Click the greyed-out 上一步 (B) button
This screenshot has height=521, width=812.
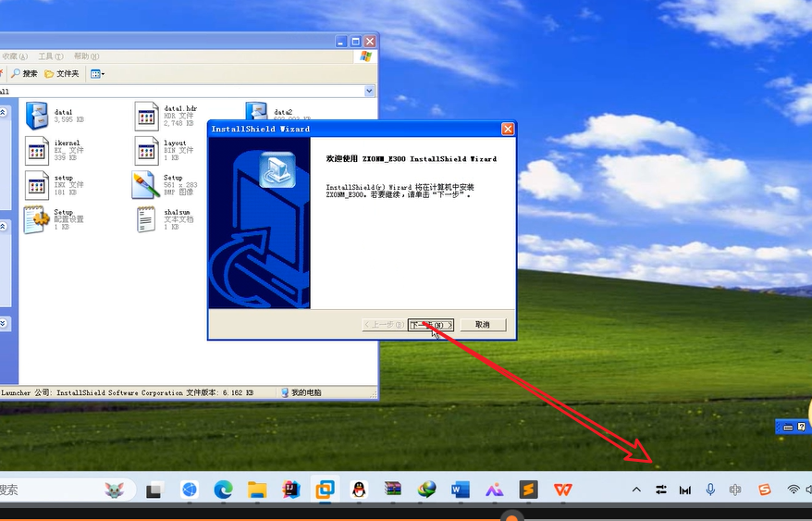[384, 325]
